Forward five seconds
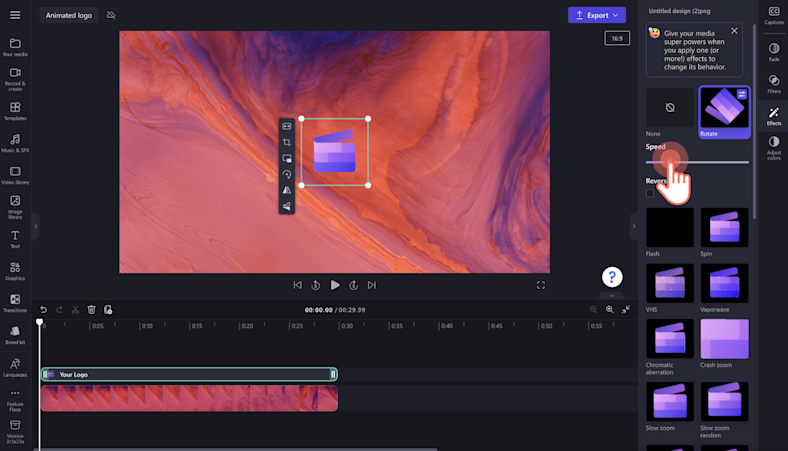788x451 pixels. pos(354,285)
